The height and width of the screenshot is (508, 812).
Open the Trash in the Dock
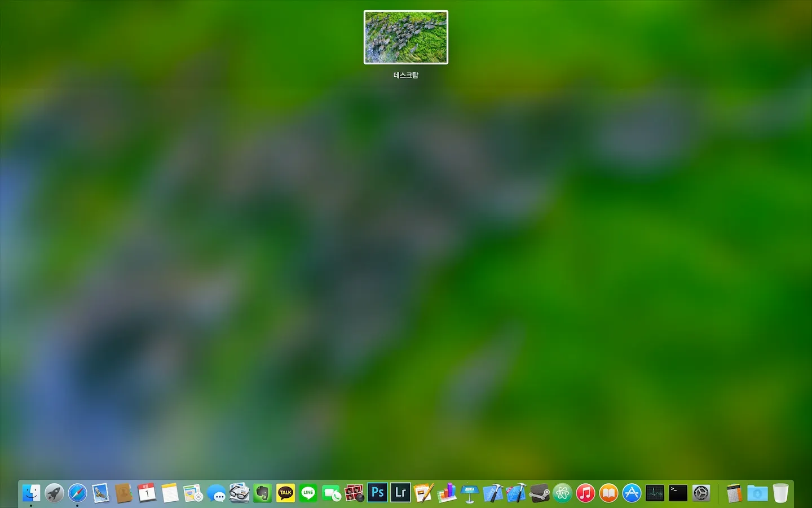click(x=780, y=493)
